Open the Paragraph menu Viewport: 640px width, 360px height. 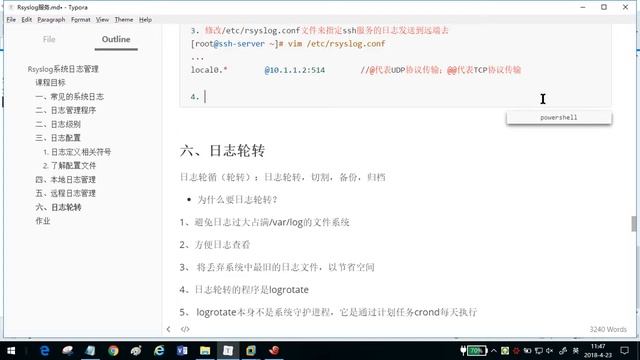(51, 20)
